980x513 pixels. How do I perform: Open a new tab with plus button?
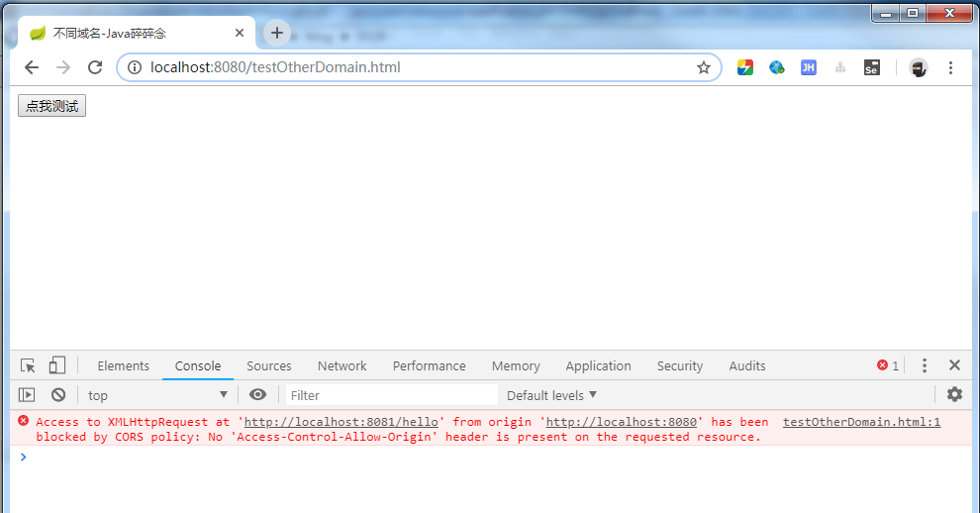coord(277,33)
